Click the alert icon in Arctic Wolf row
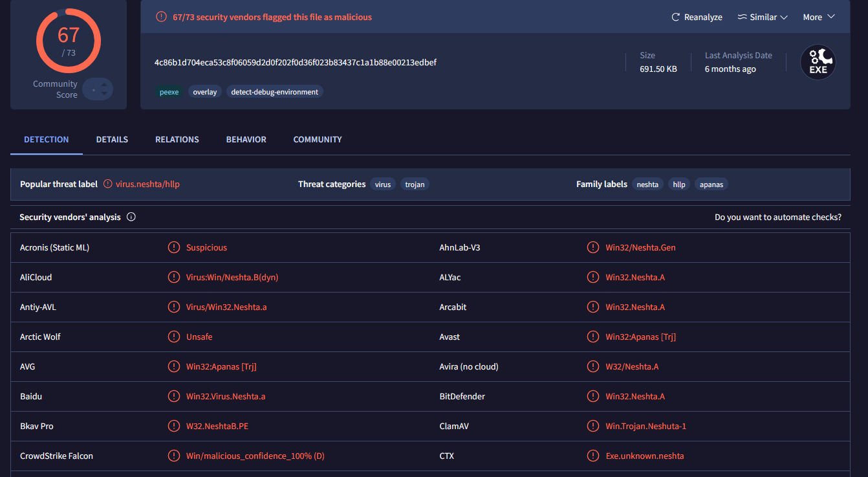 click(174, 337)
